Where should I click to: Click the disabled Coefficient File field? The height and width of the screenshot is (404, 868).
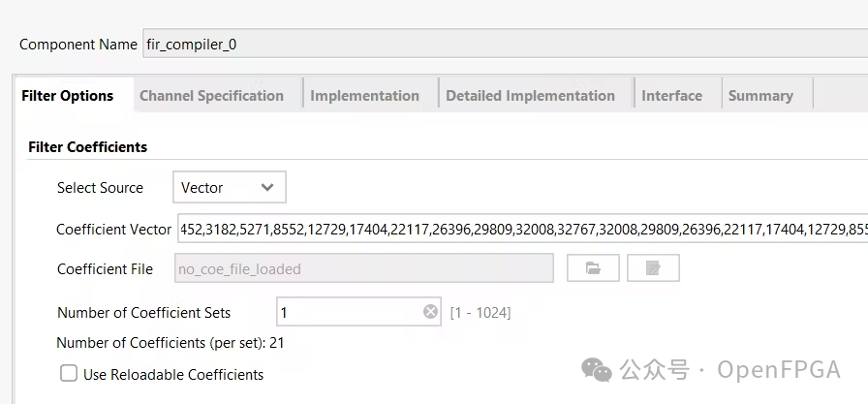click(x=363, y=268)
